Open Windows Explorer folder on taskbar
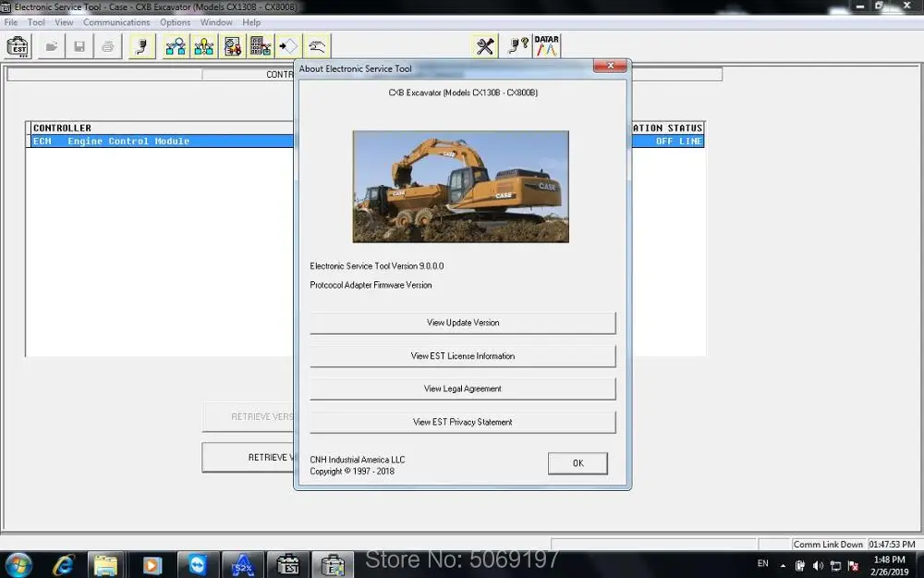 point(106,566)
